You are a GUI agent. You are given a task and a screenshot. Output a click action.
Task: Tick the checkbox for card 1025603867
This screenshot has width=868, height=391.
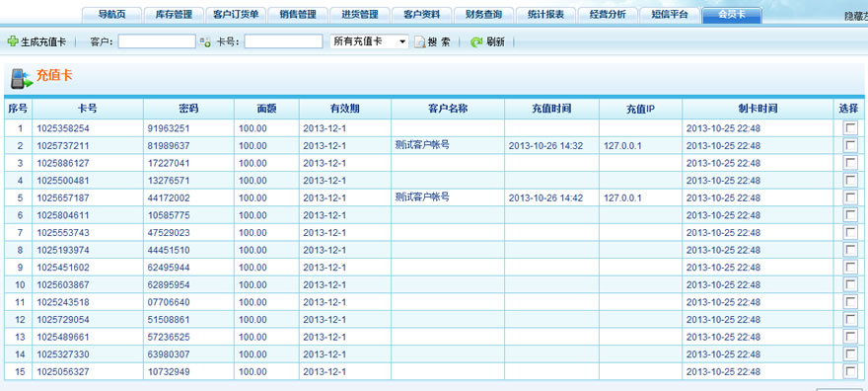click(x=849, y=284)
